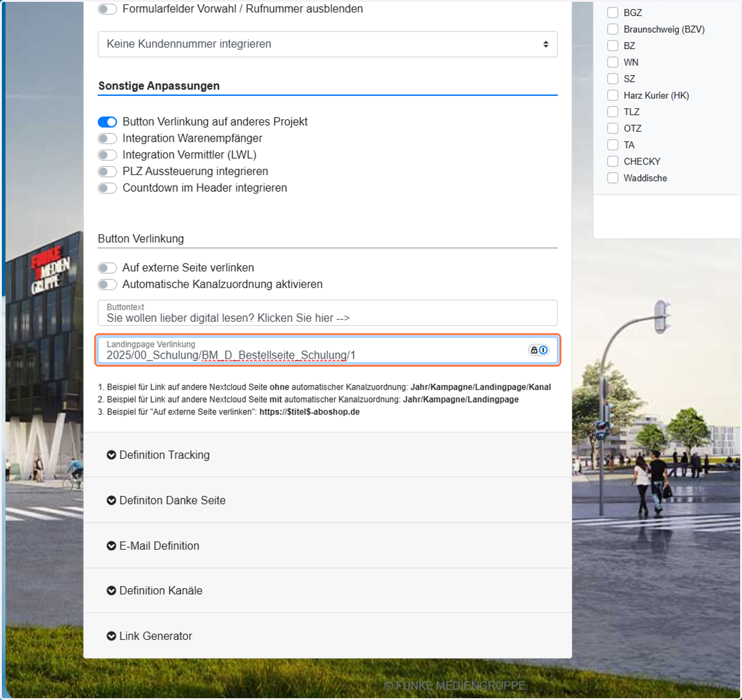The width and height of the screenshot is (742, 700).
Task: Click the Button Verlinkung heading
Action: (x=141, y=239)
